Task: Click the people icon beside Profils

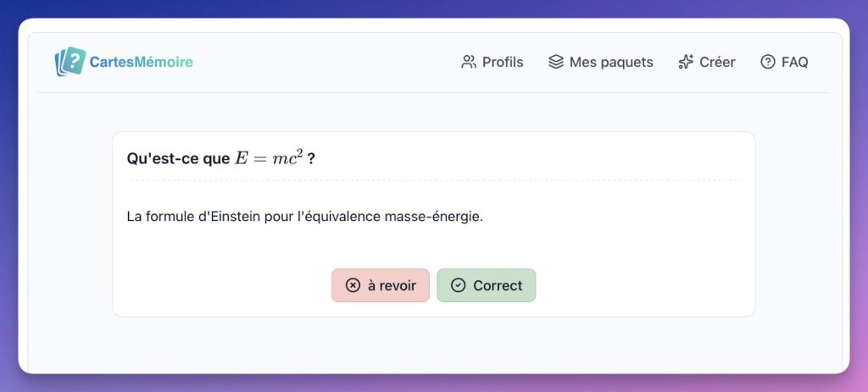Action: coord(468,62)
